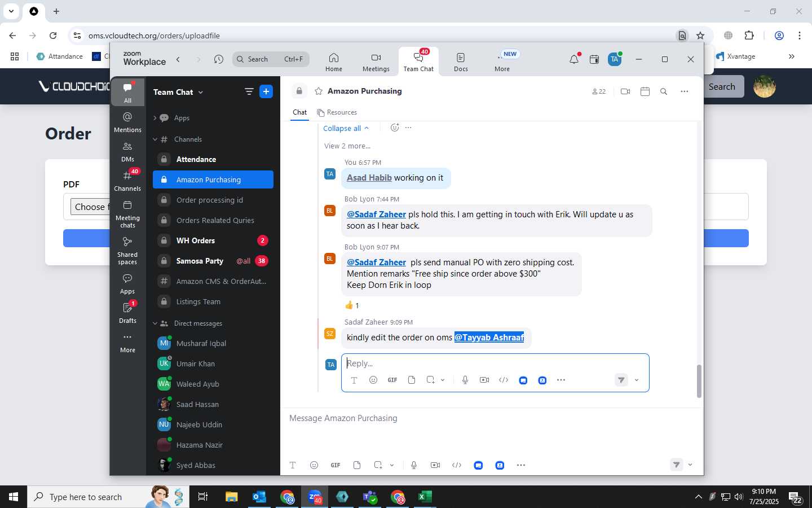Start a video meeting from the channel header
Image resolution: width=812 pixels, height=508 pixels.
click(x=625, y=91)
